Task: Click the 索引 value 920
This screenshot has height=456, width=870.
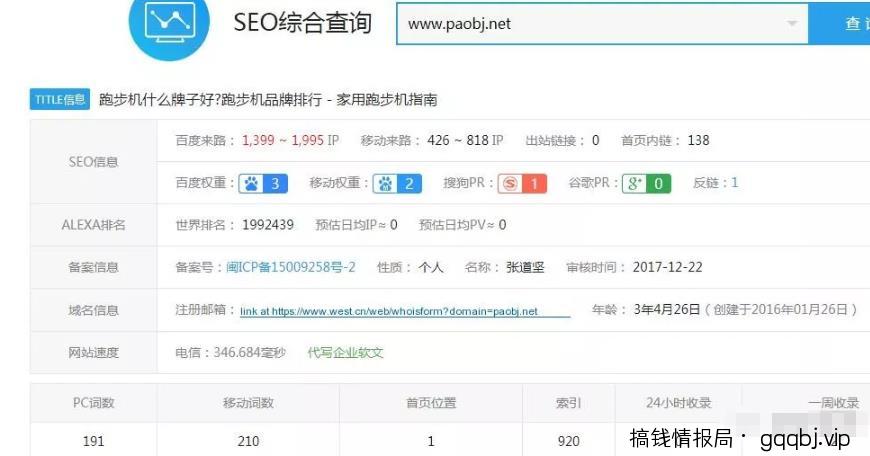Action: [x=569, y=441]
